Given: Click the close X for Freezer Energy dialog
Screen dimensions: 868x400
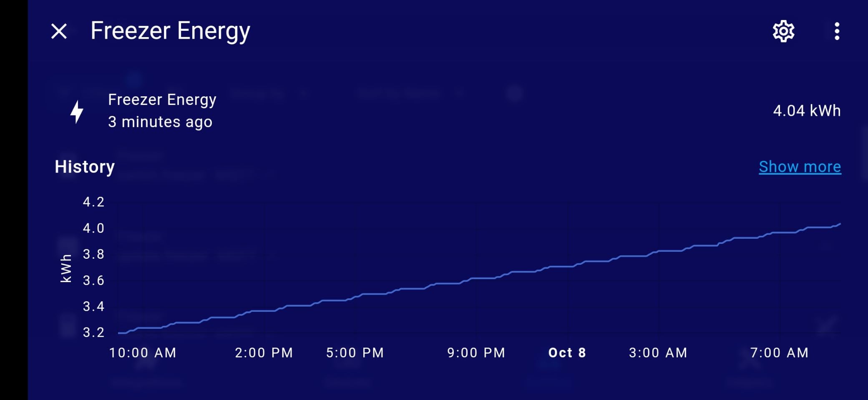Looking at the screenshot, I should [58, 31].
